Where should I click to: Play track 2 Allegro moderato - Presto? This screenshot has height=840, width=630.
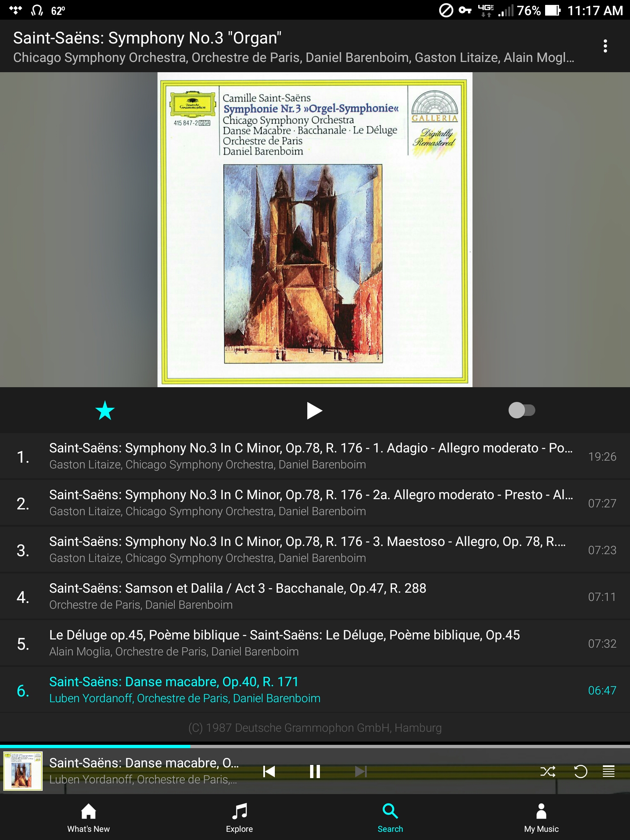[315, 503]
